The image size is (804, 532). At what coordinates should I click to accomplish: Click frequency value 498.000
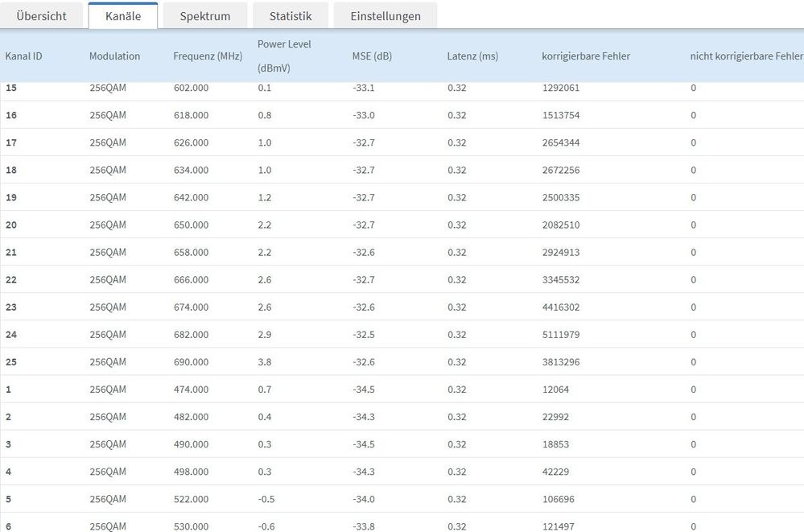tap(191, 472)
